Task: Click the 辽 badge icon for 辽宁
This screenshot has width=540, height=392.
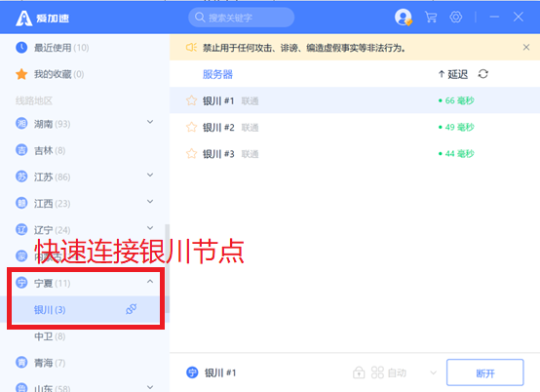Action: pos(21,229)
